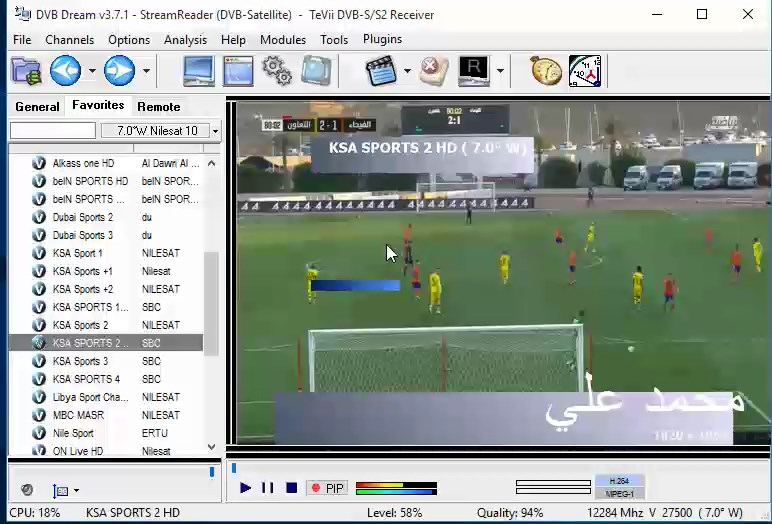Select Dubai Sports 3 channel
Viewport: 772px width, 524px height.
(x=106, y=235)
